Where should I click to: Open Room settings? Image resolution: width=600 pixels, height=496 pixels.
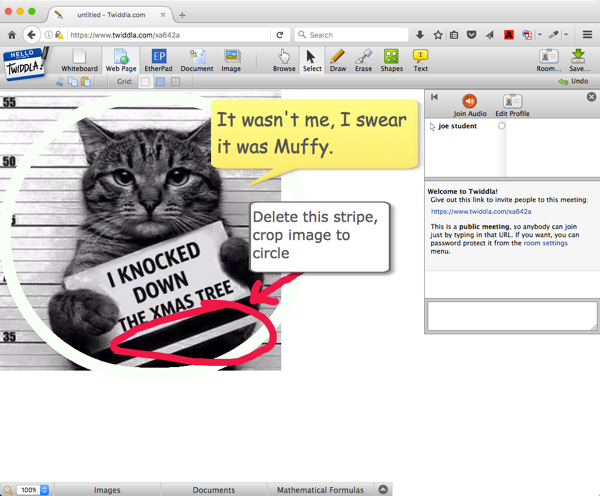click(549, 60)
